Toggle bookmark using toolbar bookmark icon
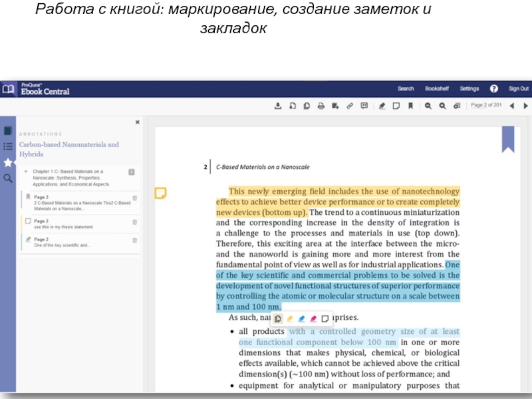Screen dimensions: 532x399 point(411,106)
